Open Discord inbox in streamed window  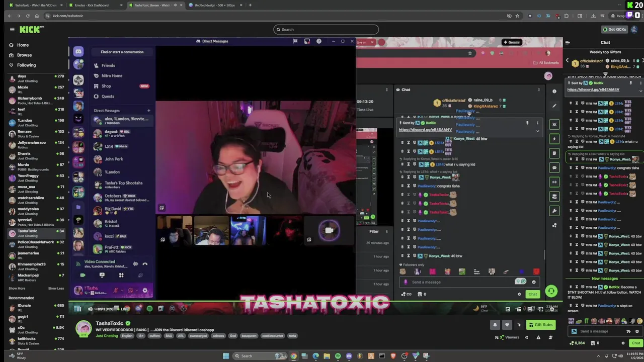point(307,41)
